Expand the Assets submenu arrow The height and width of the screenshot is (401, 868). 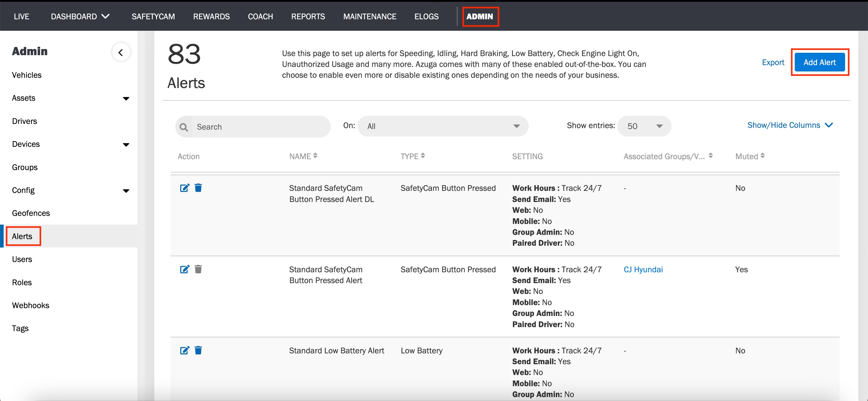(126, 99)
